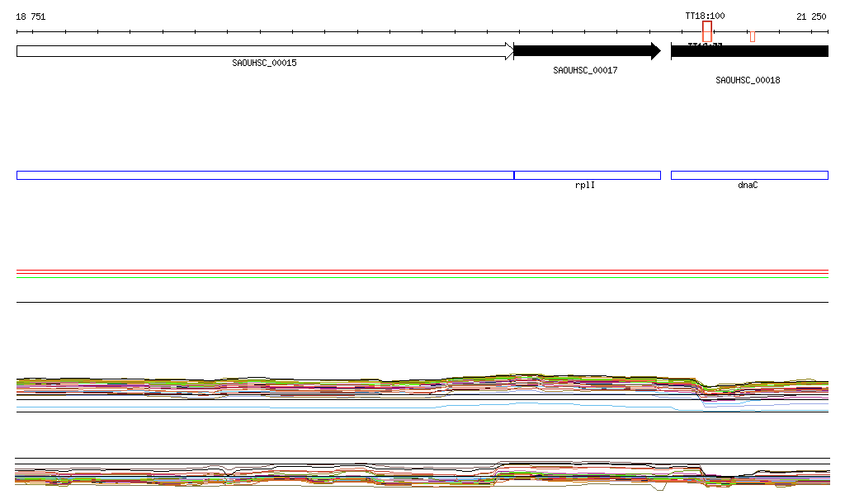This screenshot has height=504, width=845.
Task: Select the blue dnaC annotation box
Action: (x=748, y=175)
